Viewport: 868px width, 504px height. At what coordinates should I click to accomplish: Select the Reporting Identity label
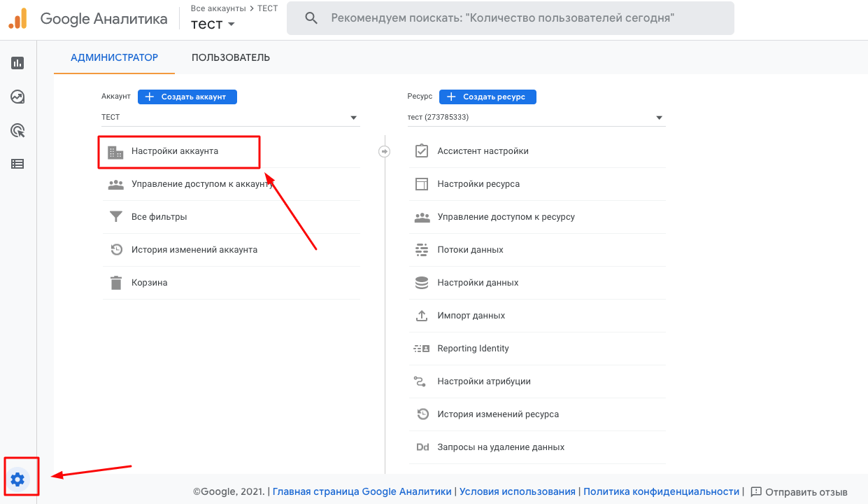pos(474,349)
